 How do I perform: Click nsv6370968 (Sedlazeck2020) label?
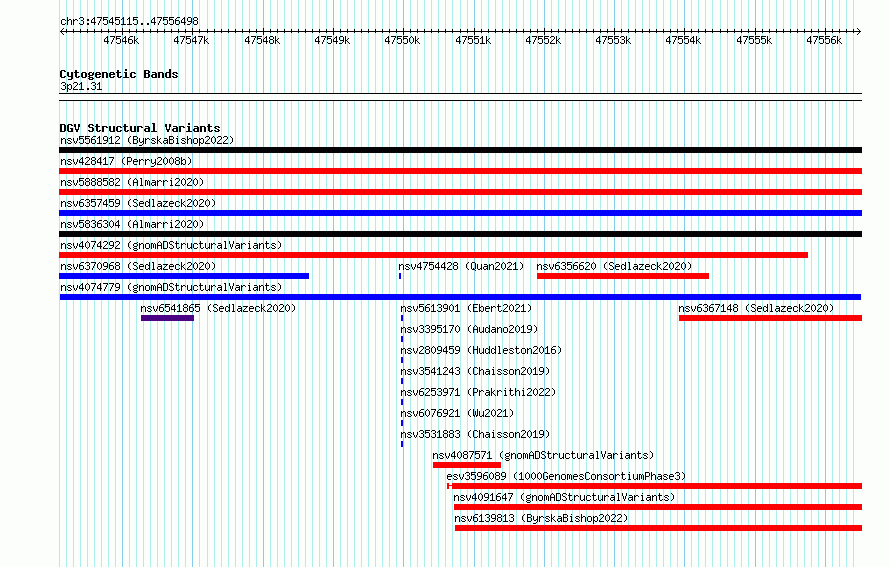point(138,266)
